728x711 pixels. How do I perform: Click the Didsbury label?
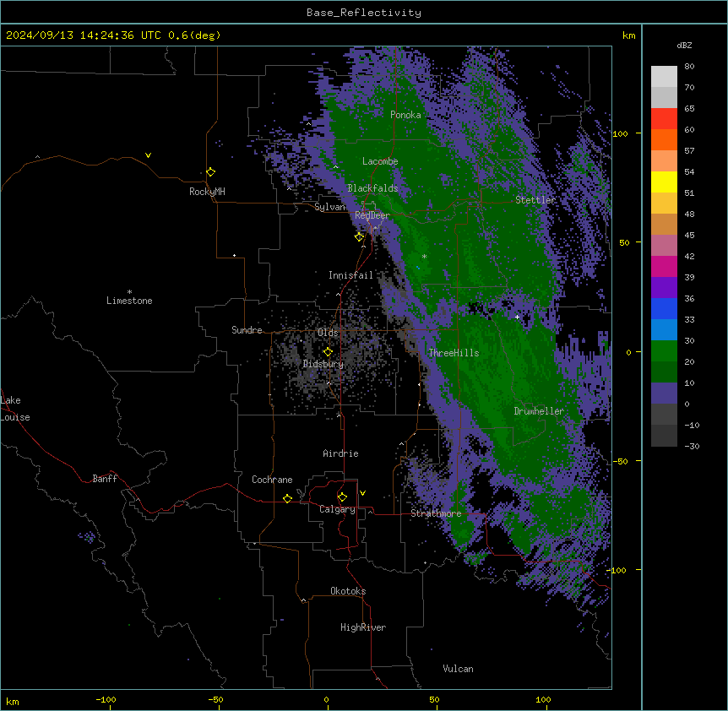[323, 364]
